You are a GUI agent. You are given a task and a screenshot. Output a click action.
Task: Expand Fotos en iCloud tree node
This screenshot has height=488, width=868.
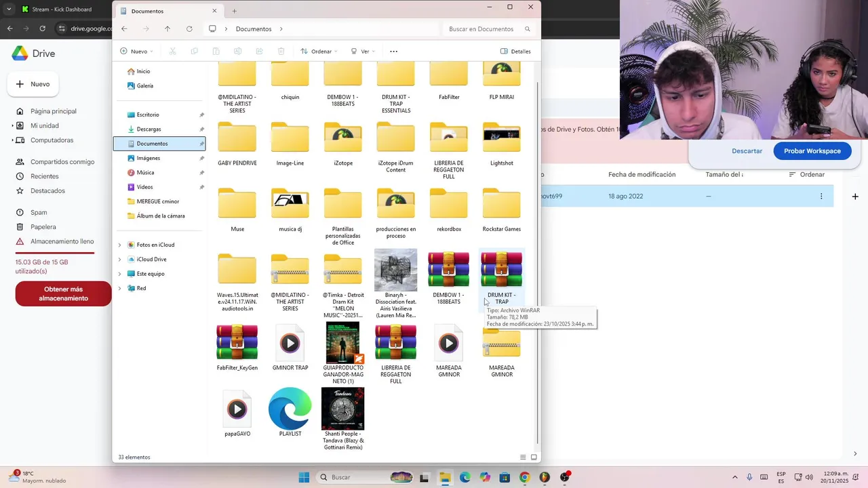coord(120,245)
